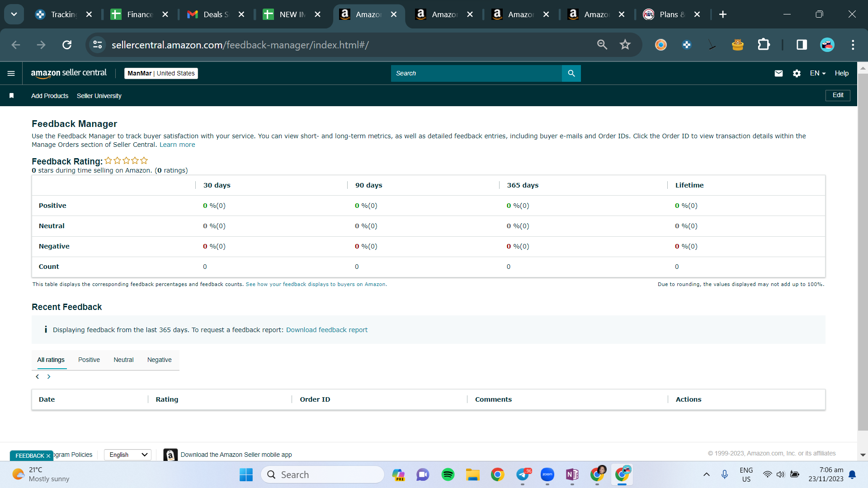The image size is (868, 488).
Task: Open OneNote from the taskbar
Action: pos(572,474)
